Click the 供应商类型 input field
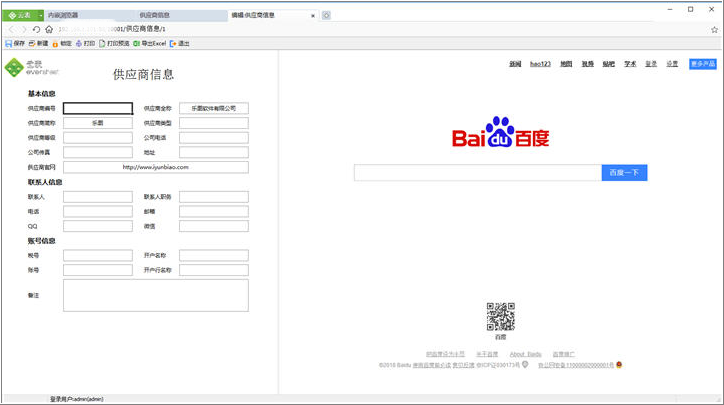This screenshot has width=724, height=405. coord(214,123)
